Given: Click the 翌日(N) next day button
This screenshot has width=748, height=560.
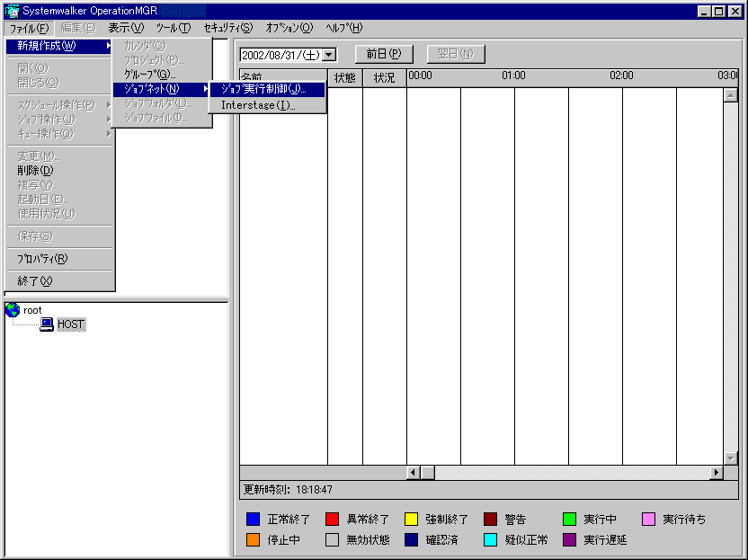Looking at the screenshot, I should point(456,54).
